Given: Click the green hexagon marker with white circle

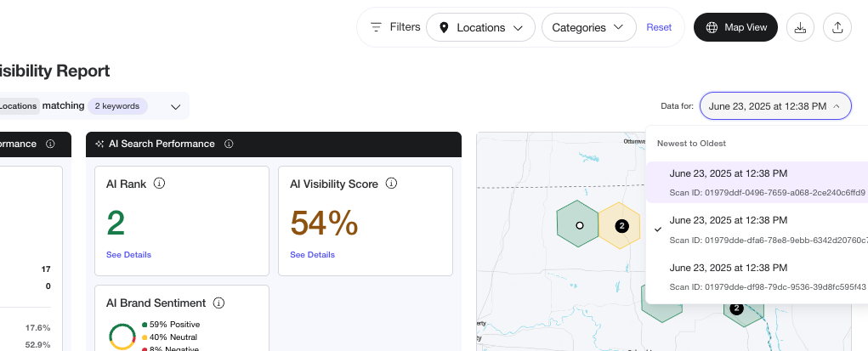Looking at the screenshot, I should point(579,225).
